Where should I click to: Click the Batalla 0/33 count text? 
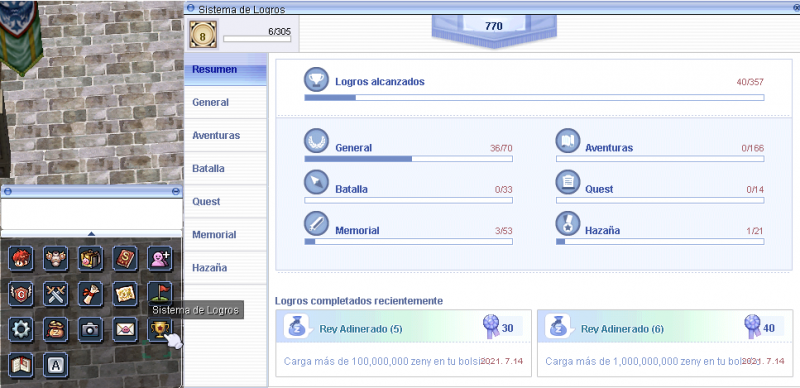[x=503, y=189]
